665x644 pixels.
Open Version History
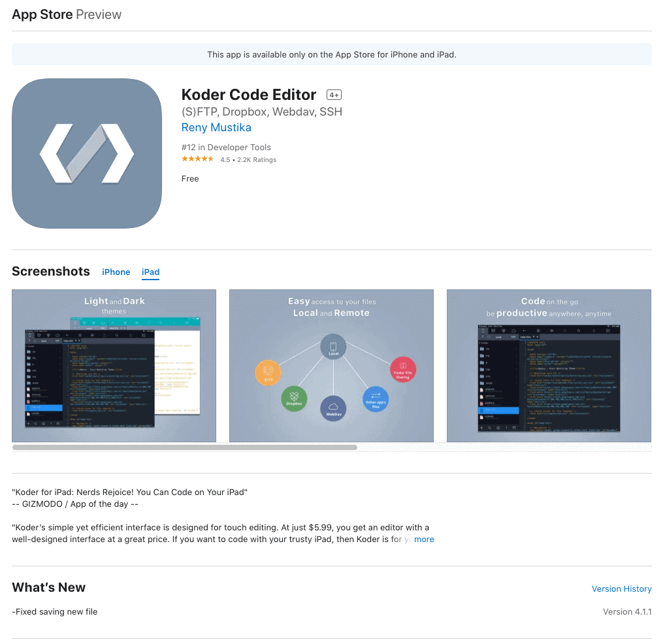point(622,589)
